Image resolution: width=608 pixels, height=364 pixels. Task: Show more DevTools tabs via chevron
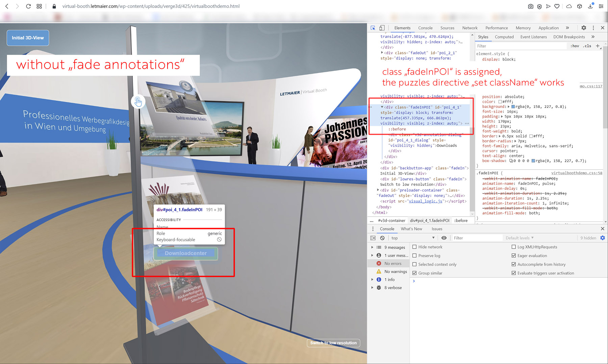pos(567,28)
